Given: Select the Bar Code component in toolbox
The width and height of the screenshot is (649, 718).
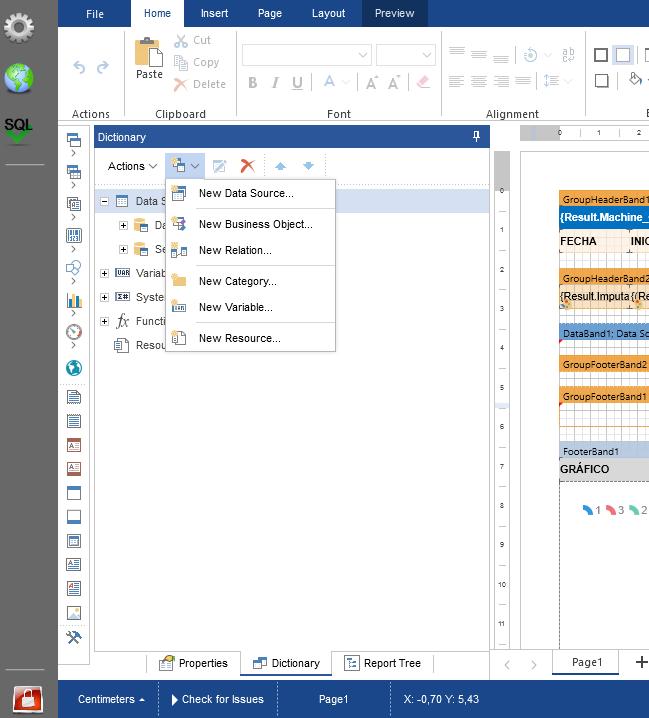Looking at the screenshot, I should (x=74, y=236).
